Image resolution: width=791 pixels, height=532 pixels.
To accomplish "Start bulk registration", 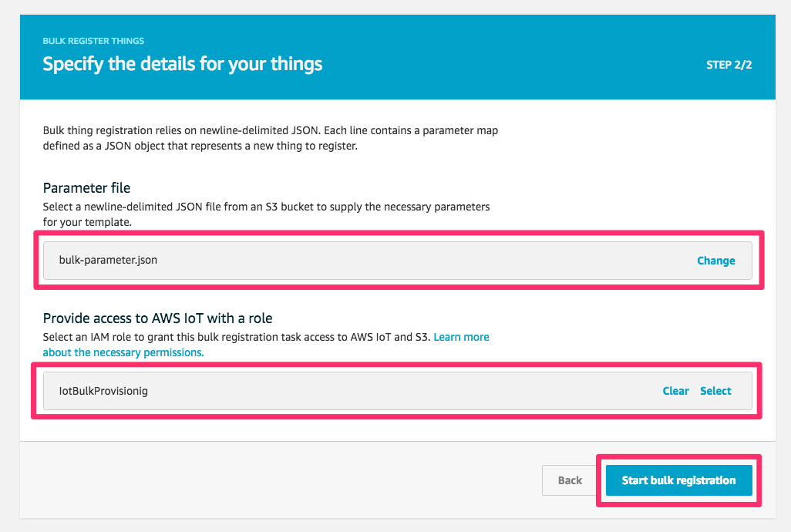I will (x=678, y=480).
